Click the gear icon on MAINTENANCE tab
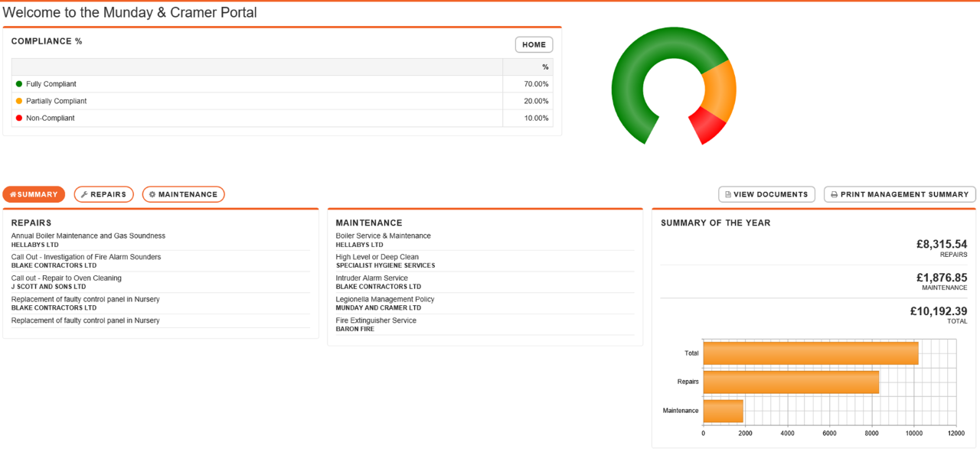Image resolution: width=980 pixels, height=452 pixels. [x=152, y=194]
